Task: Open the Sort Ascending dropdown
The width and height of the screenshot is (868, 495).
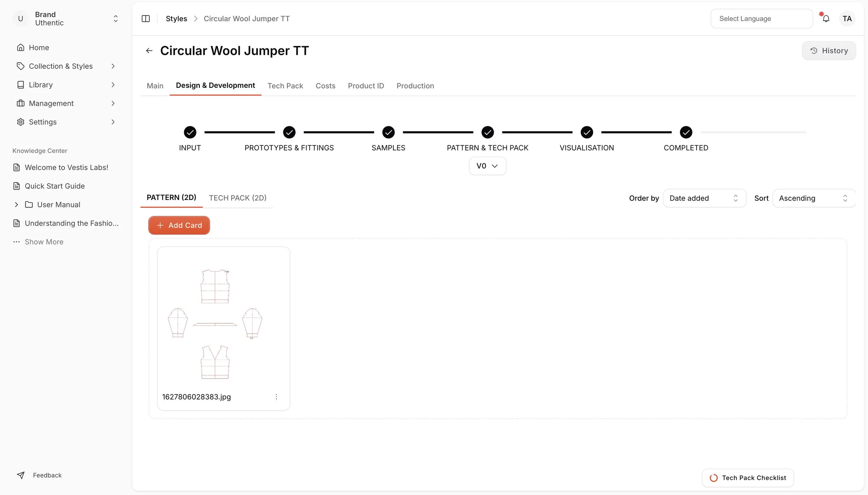Action: 814,198
